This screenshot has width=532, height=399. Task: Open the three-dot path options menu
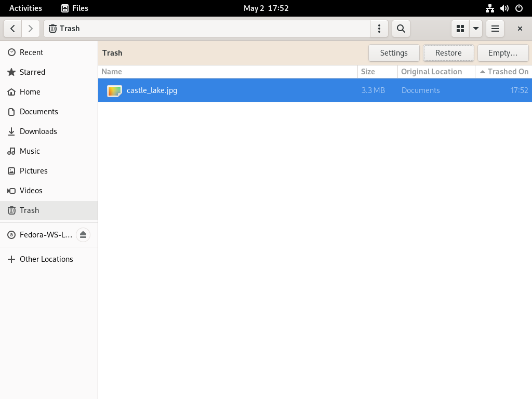click(x=379, y=29)
